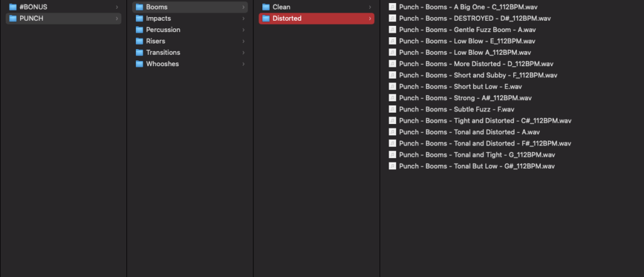
Task: Click the Risers folder icon
Action: coord(139,41)
